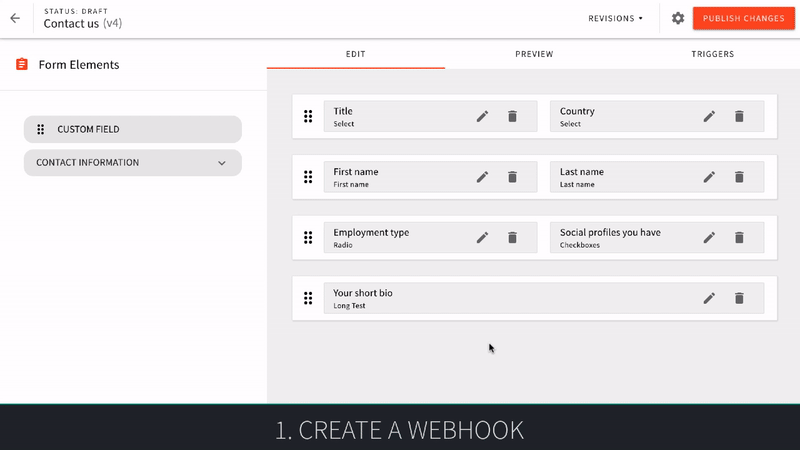
Task: Delete the Country field via trash icon
Action: [739, 116]
